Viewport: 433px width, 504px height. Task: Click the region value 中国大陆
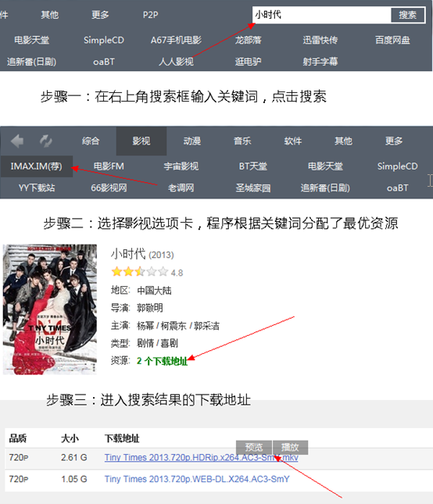(x=154, y=290)
